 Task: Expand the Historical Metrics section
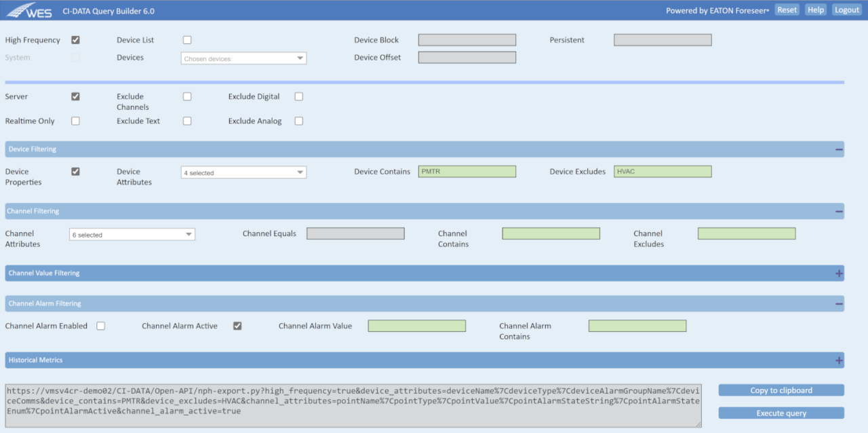tap(839, 360)
